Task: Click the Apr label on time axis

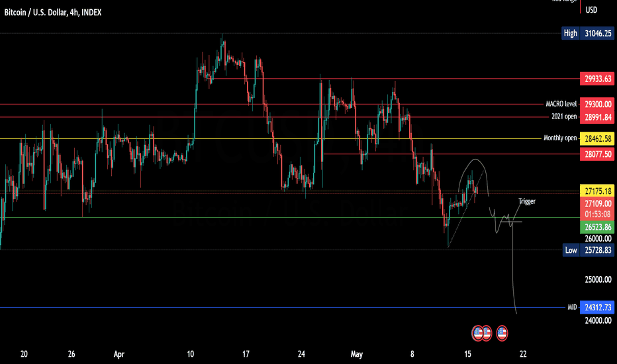Action: [x=119, y=354]
